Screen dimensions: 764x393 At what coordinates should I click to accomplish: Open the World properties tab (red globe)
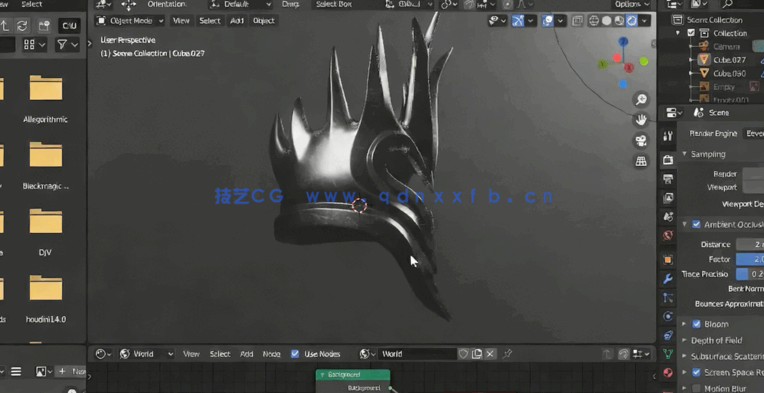(668, 236)
